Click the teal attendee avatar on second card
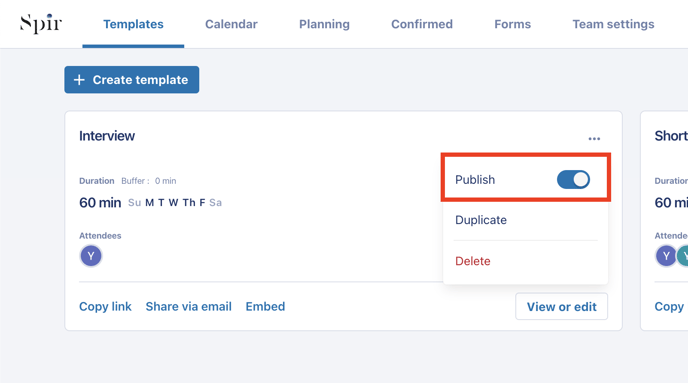 (682, 256)
